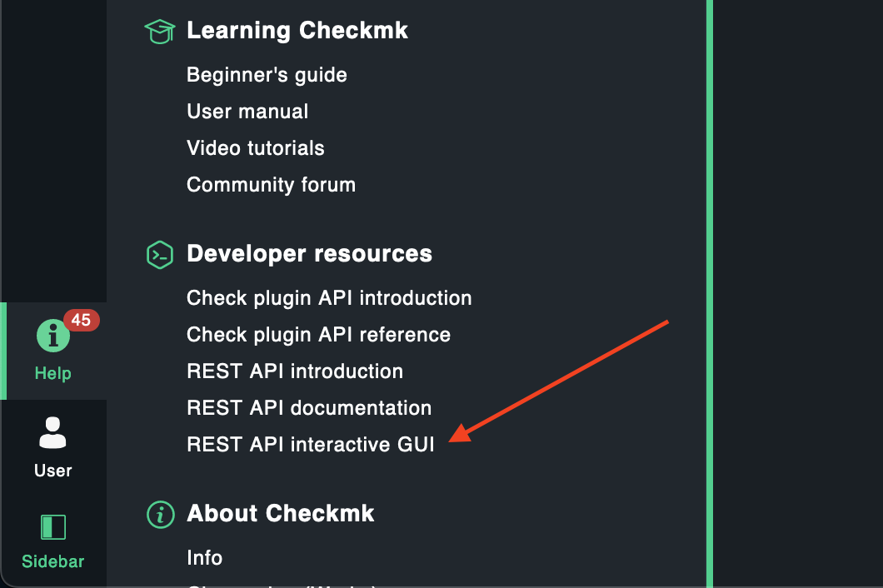Click the red 45 notification badge

pos(81,320)
